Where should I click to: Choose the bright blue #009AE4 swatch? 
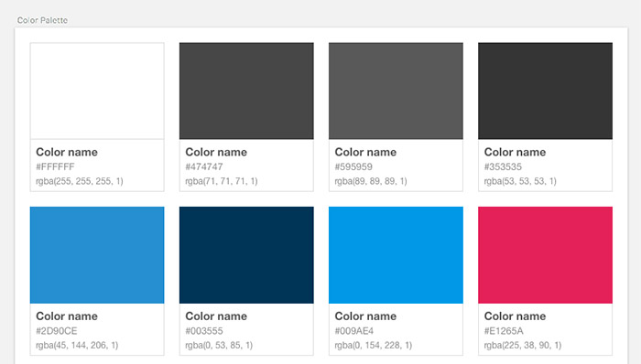tap(396, 255)
